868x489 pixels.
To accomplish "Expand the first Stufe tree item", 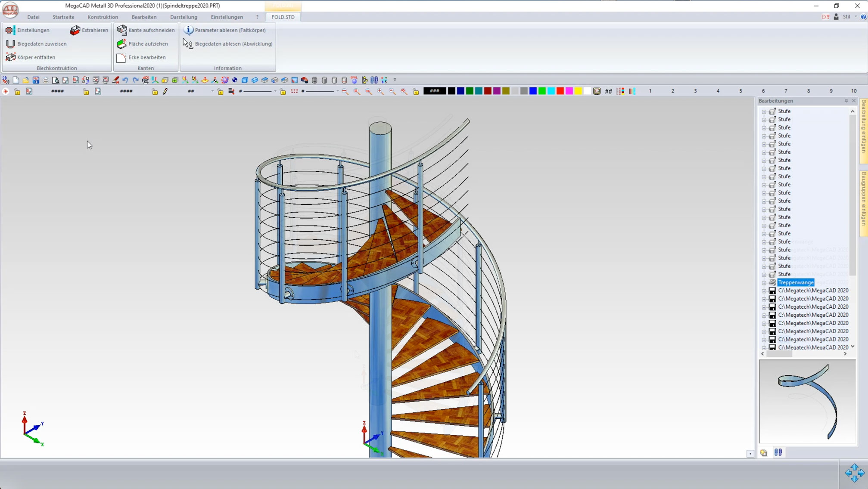I will pos(764,111).
